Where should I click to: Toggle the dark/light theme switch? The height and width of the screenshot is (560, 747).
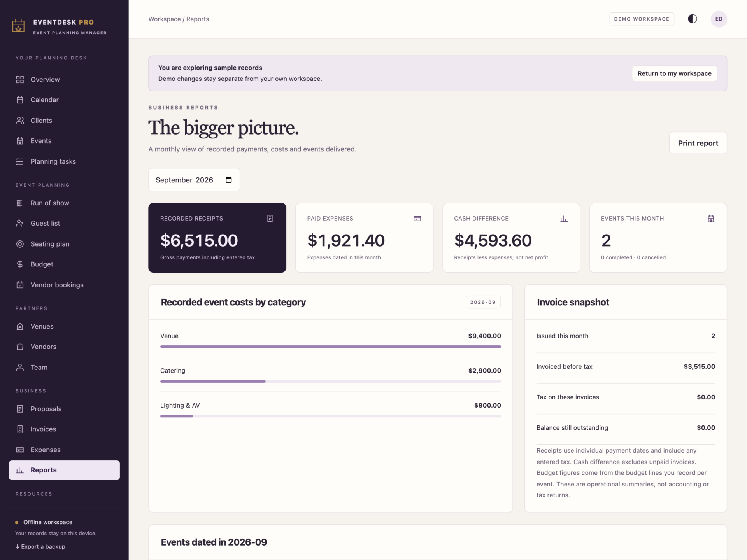[x=693, y=19]
